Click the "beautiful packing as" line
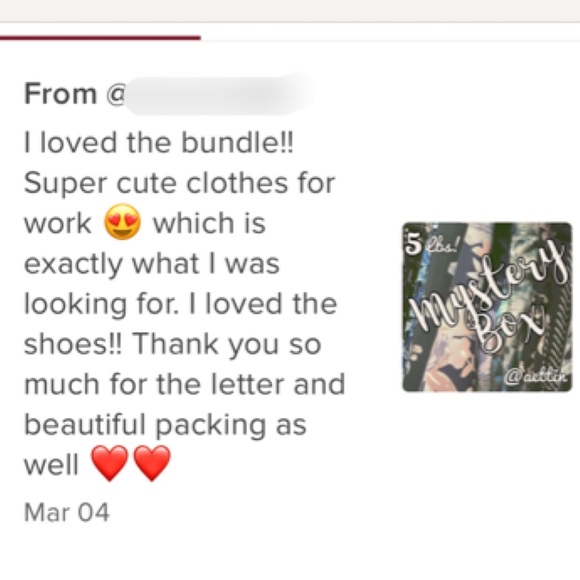This screenshot has width=580, height=580. (x=165, y=425)
